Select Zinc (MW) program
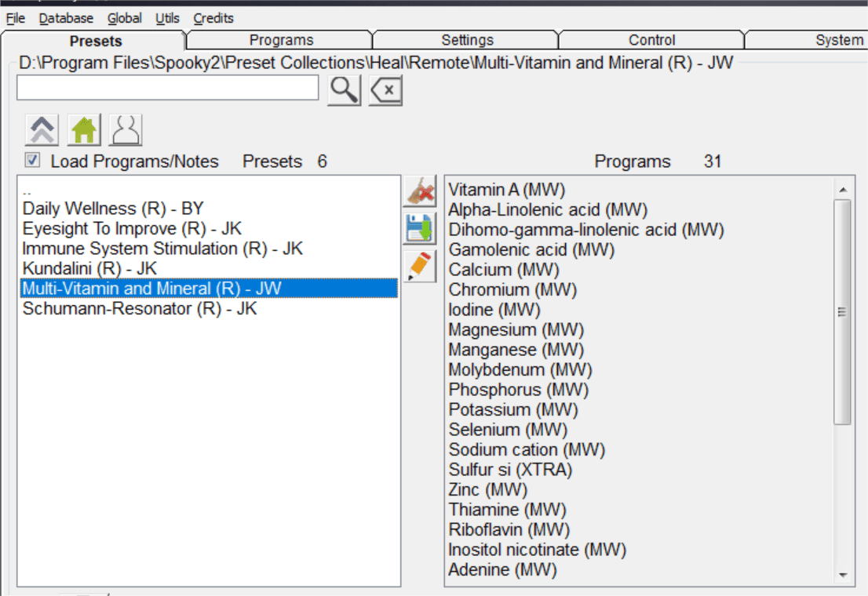The width and height of the screenshot is (868, 596). click(x=640, y=490)
